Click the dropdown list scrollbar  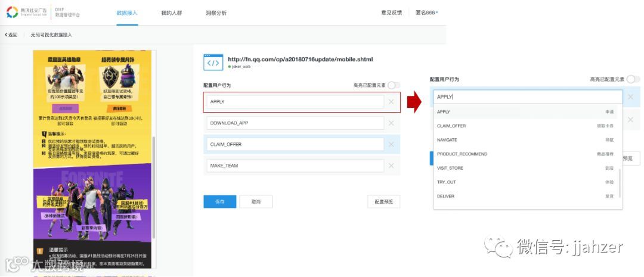pos(619,183)
